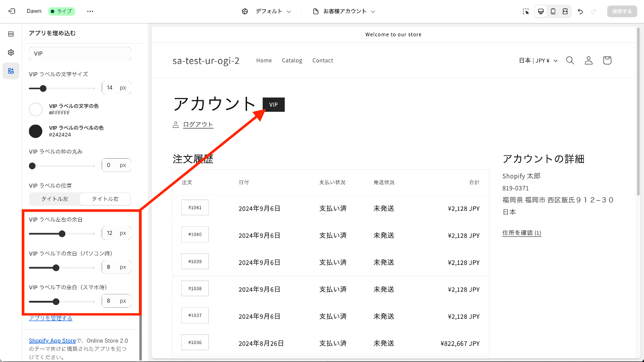The width and height of the screenshot is (644, 362).
Task: Click the VIP label font size slider
Action: 62,88
